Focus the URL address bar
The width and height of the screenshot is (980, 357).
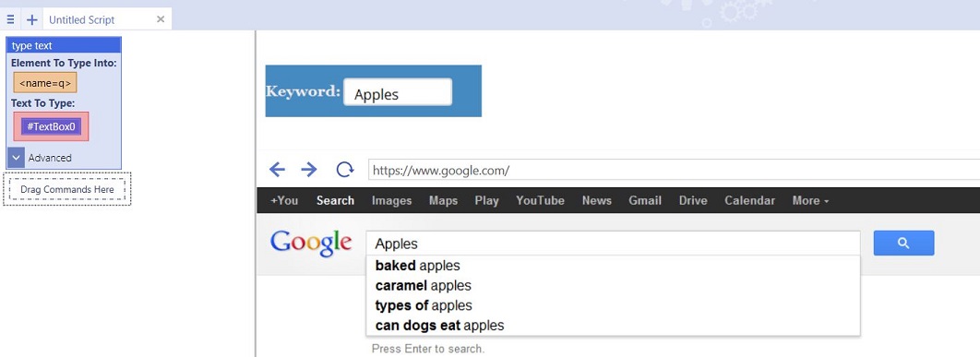(674, 170)
